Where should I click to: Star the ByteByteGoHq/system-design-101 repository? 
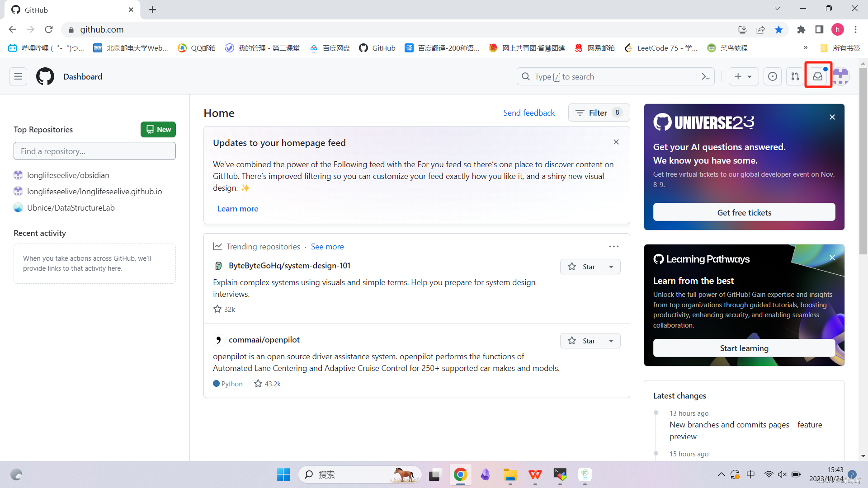581,267
